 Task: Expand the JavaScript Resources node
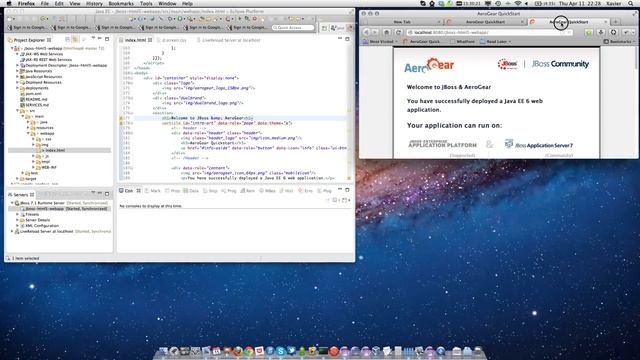(x=18, y=77)
